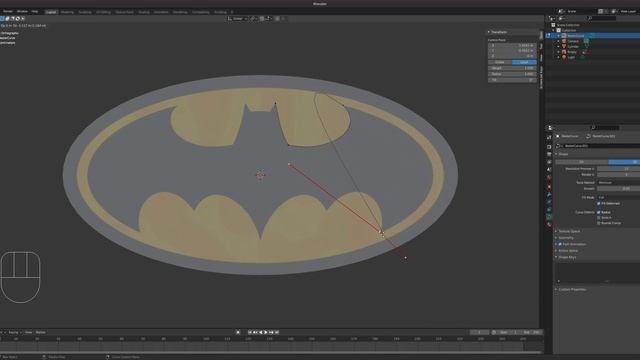Click the Scene Collection icon
The width and height of the screenshot is (640, 360).
[x=553, y=25]
